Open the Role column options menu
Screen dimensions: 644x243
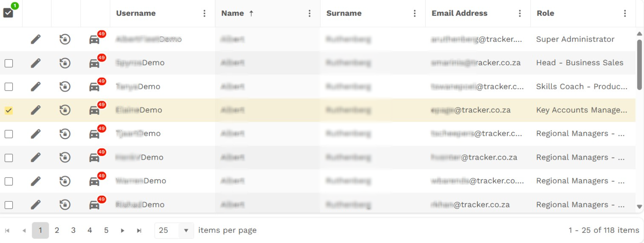point(625,13)
